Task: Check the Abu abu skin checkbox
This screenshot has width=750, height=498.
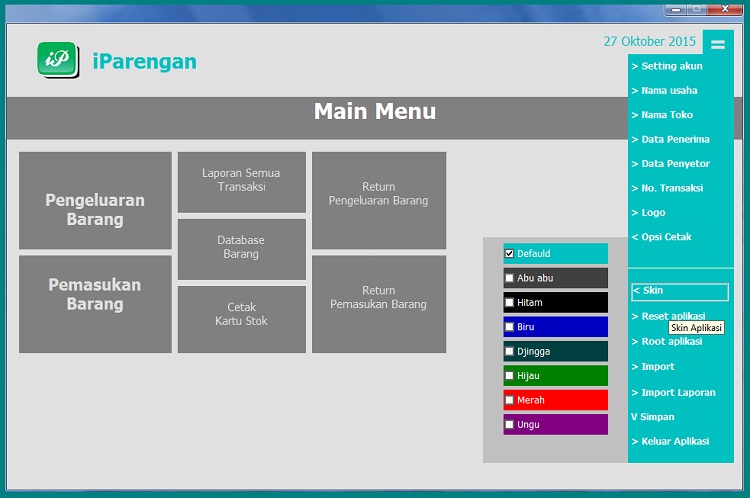Action: (x=509, y=278)
